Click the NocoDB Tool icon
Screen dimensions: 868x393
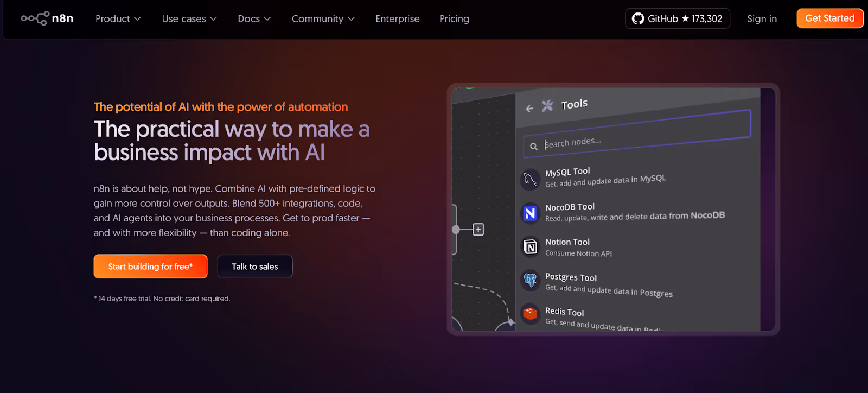pyautogui.click(x=530, y=213)
